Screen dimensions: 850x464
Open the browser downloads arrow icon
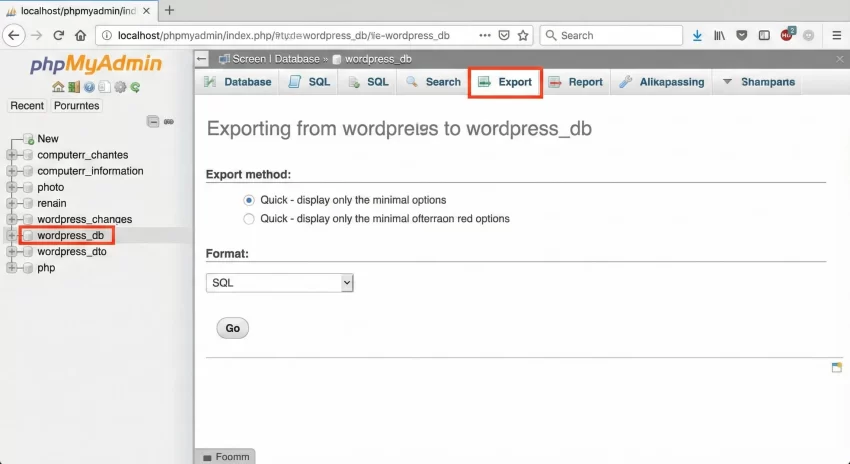click(697, 35)
